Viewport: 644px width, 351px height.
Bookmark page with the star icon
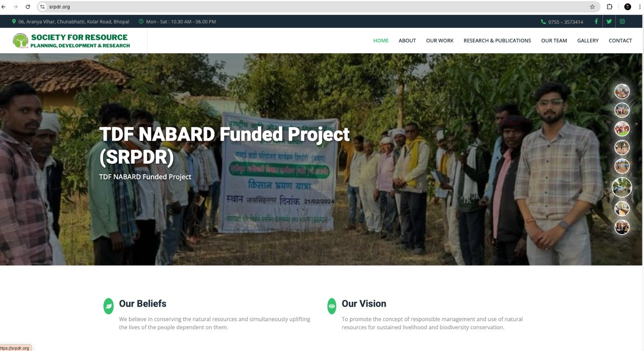click(x=592, y=7)
